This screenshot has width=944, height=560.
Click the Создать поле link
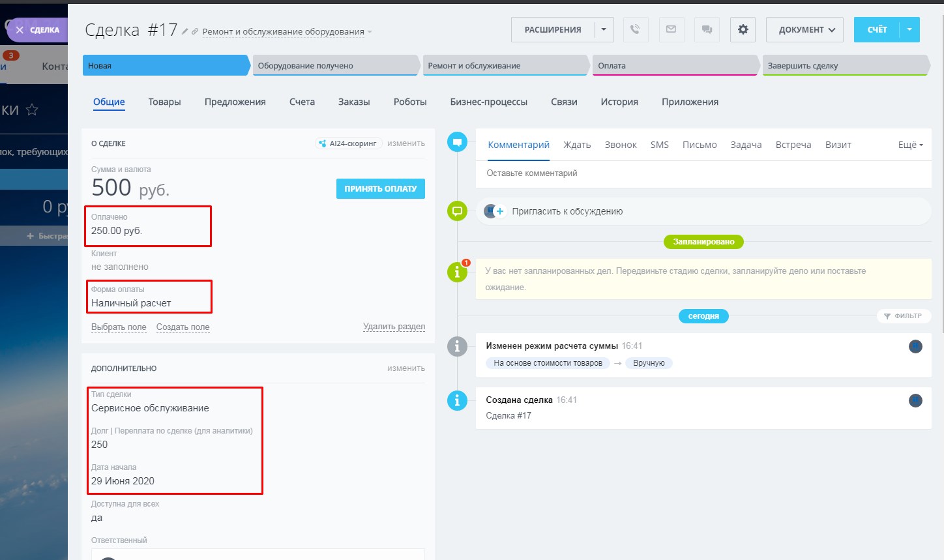[x=183, y=327]
